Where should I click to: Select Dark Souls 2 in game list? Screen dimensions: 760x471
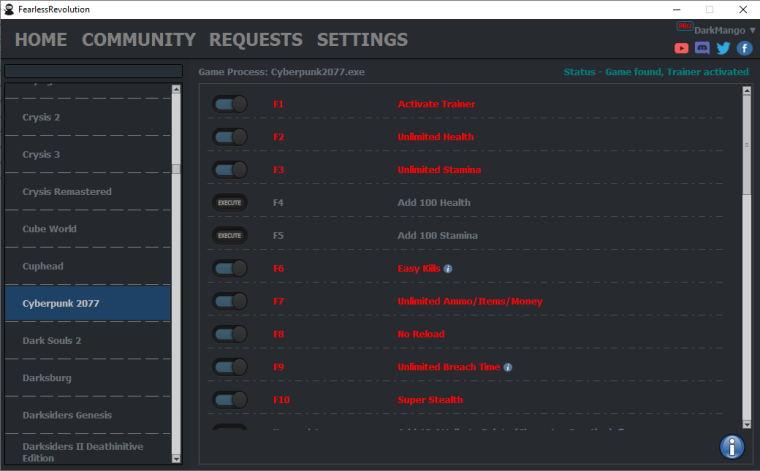(x=88, y=341)
